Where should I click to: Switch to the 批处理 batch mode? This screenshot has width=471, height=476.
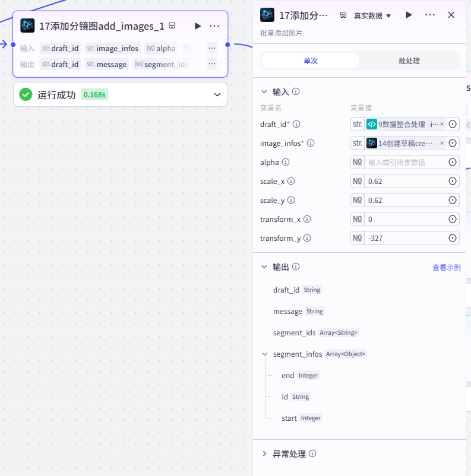pos(409,61)
